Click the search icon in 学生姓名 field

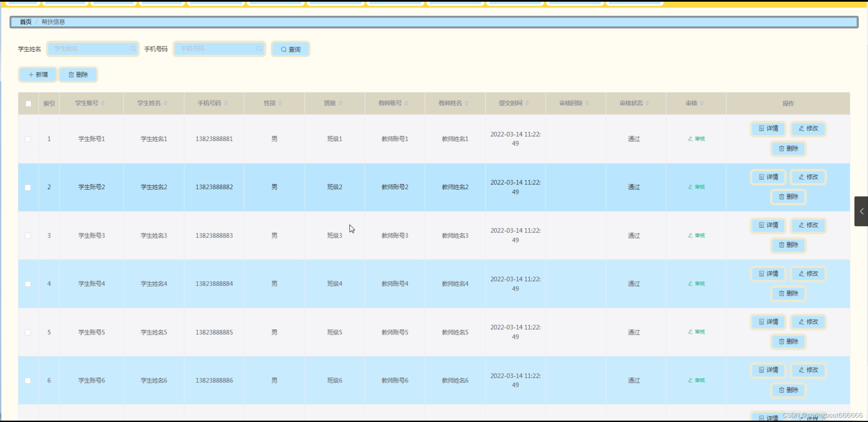133,49
